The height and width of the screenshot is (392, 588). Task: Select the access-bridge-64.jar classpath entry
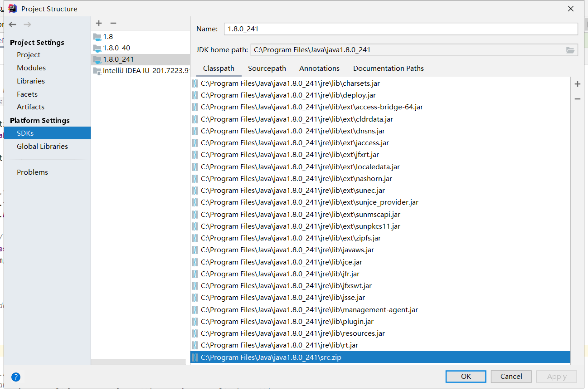(380, 107)
